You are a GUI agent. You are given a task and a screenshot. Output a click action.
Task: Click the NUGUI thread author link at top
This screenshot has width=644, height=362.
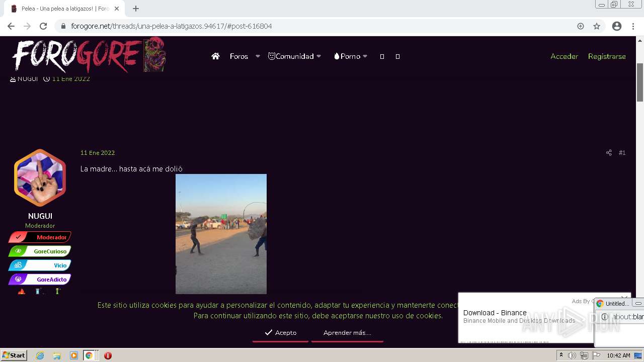point(28,79)
